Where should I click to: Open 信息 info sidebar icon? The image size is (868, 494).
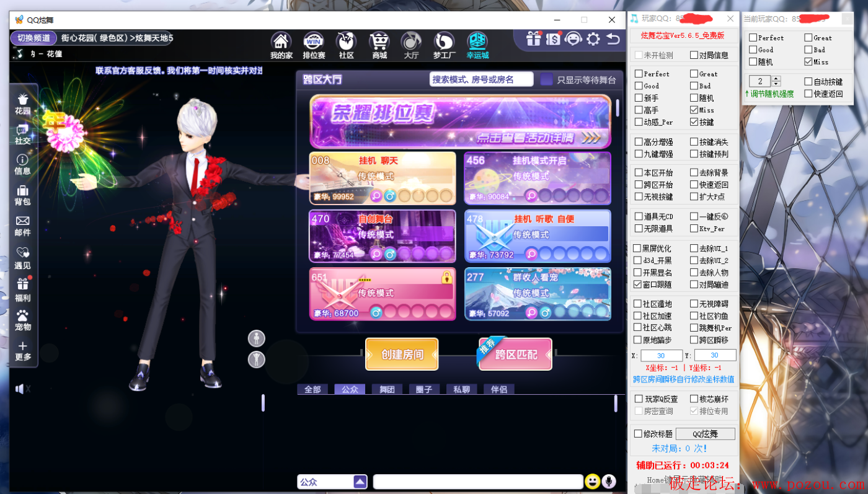(x=23, y=164)
